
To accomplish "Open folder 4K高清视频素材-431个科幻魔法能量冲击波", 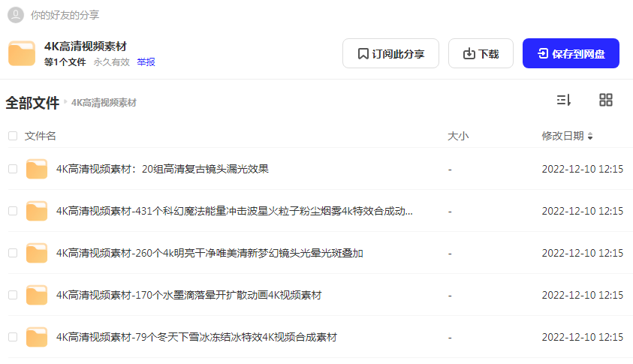I will tap(234, 211).
